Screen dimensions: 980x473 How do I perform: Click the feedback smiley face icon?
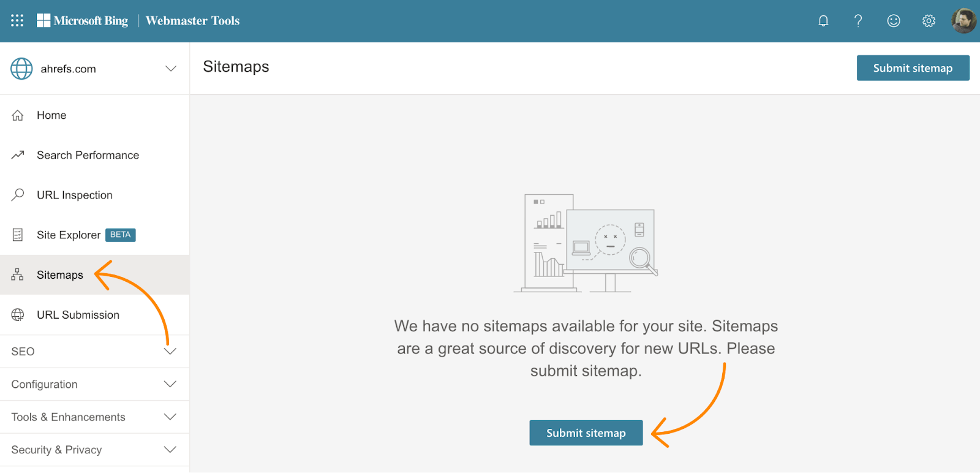[x=894, y=21]
